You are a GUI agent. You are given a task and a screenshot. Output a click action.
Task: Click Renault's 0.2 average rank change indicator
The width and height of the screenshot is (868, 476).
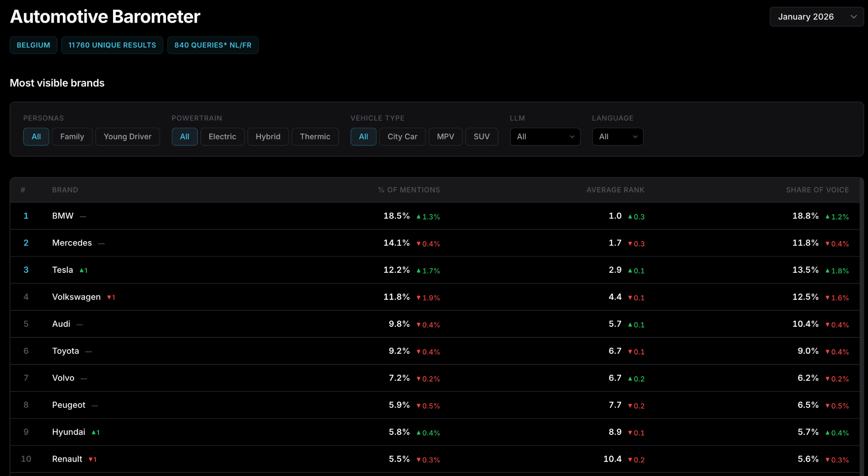click(x=636, y=460)
